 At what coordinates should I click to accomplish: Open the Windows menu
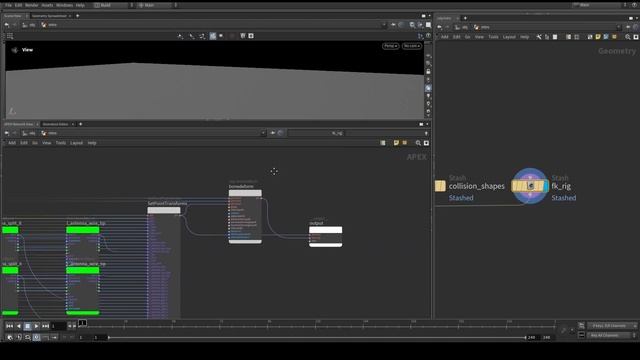tap(64, 5)
